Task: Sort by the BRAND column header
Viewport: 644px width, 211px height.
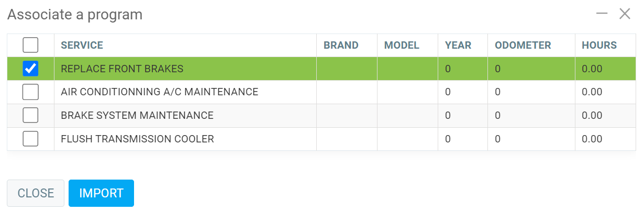Action: (x=341, y=46)
